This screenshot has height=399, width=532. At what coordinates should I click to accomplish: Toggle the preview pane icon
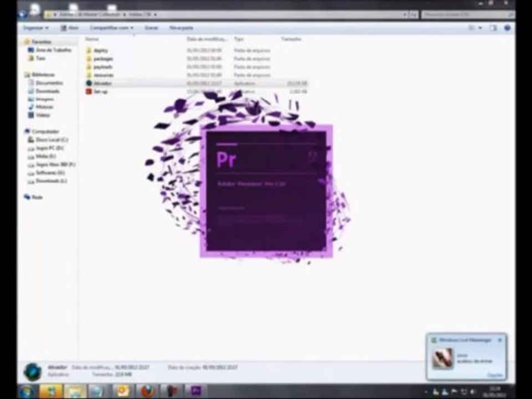click(493, 28)
